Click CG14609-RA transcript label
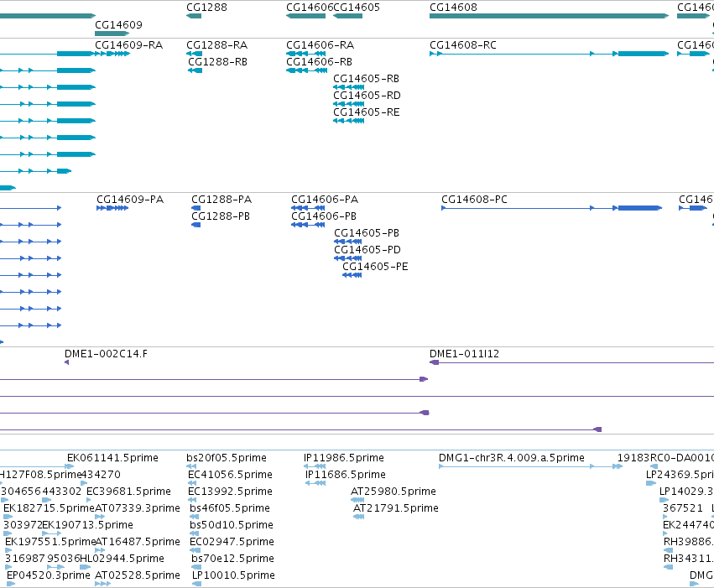Viewport: 714px width, 588px height. pyautogui.click(x=129, y=45)
